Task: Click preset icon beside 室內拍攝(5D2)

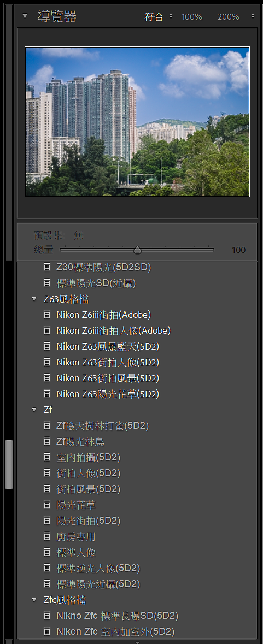Action: tap(47, 458)
